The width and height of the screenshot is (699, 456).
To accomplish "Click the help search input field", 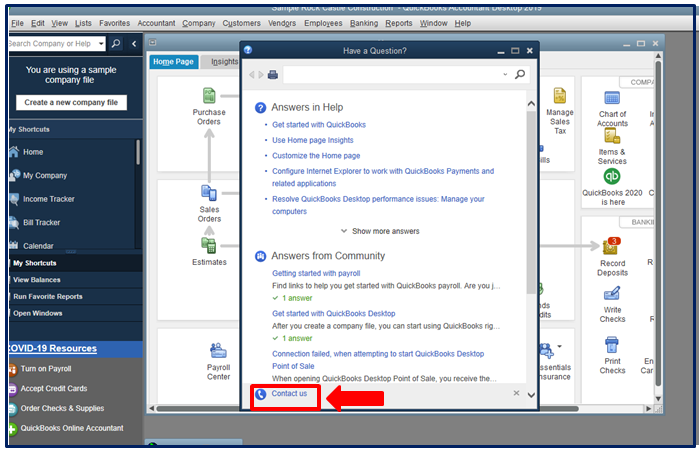I will (x=392, y=74).
